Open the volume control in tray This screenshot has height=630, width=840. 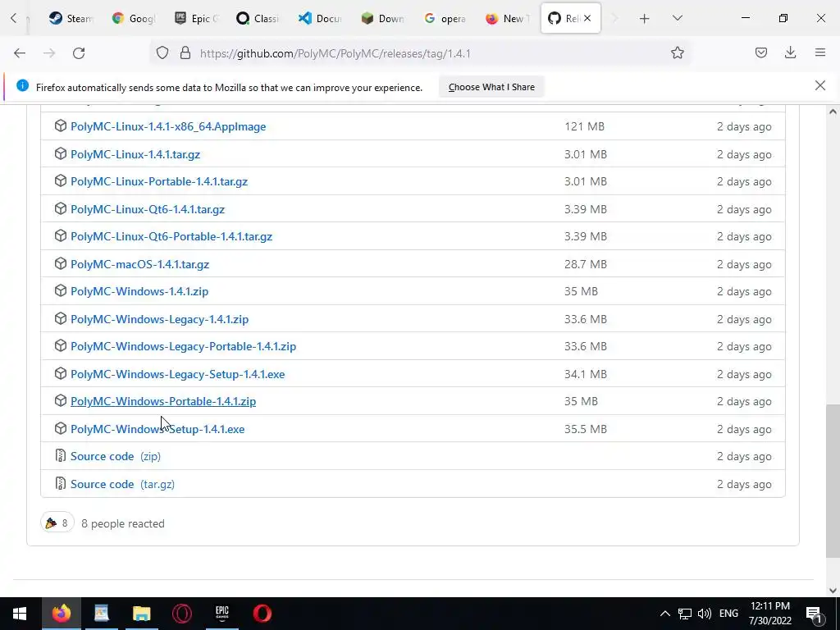pyautogui.click(x=705, y=614)
